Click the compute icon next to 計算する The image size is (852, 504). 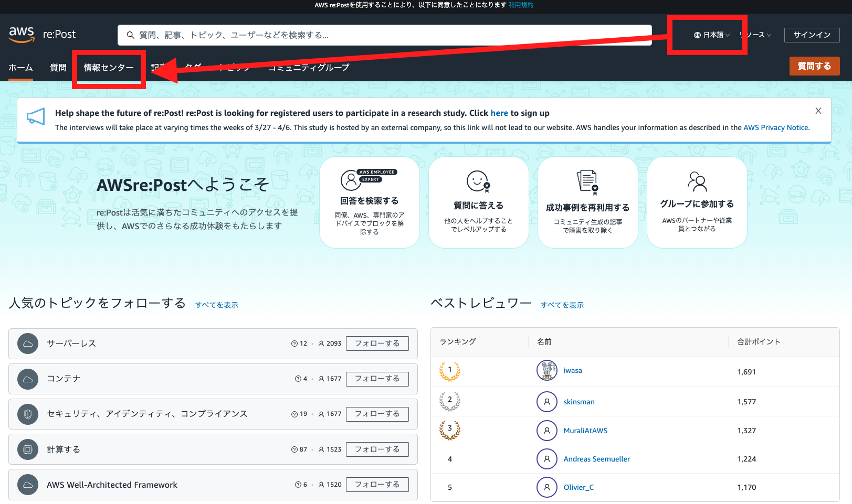27,449
